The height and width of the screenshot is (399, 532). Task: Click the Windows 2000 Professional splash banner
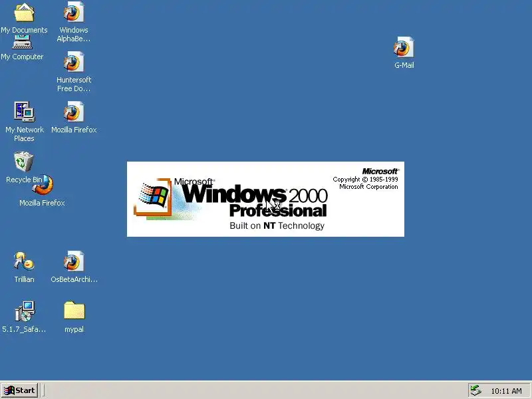point(265,199)
